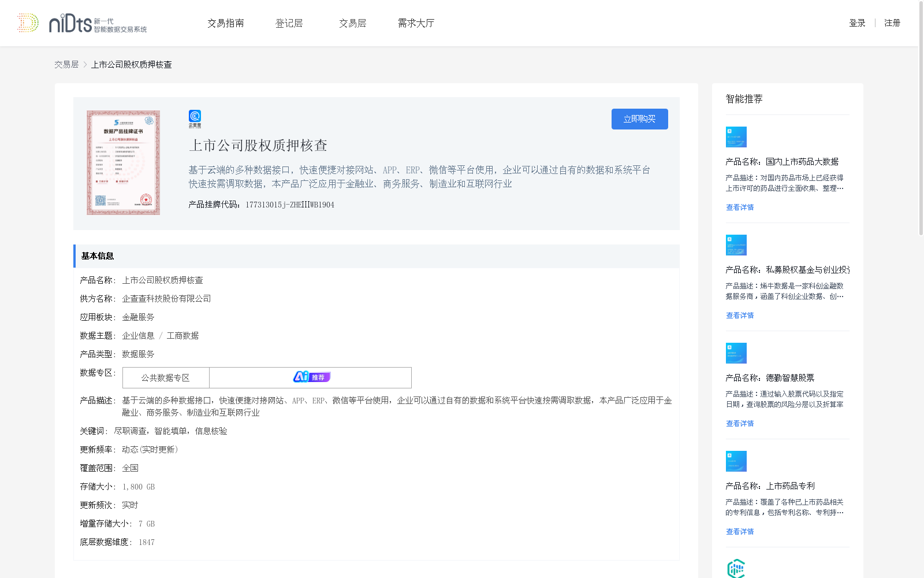Open the 登记层 menu

[x=289, y=23]
